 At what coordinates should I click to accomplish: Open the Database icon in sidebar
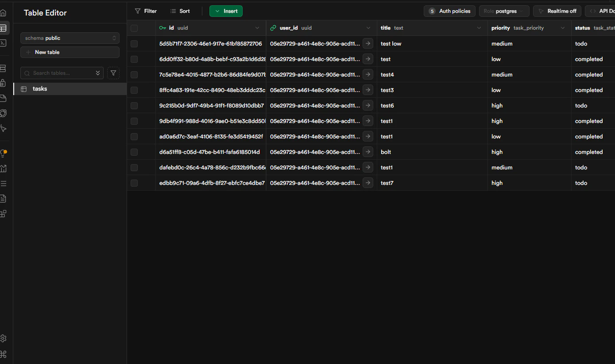3,68
